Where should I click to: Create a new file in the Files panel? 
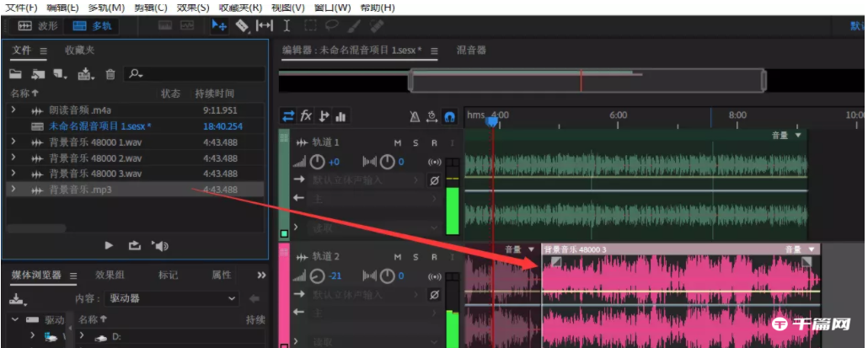tap(59, 74)
